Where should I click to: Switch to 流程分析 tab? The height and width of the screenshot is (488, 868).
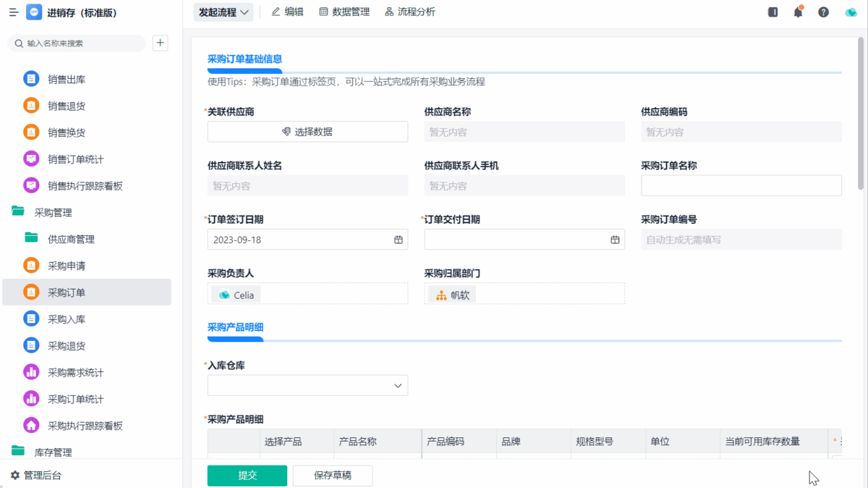(410, 12)
